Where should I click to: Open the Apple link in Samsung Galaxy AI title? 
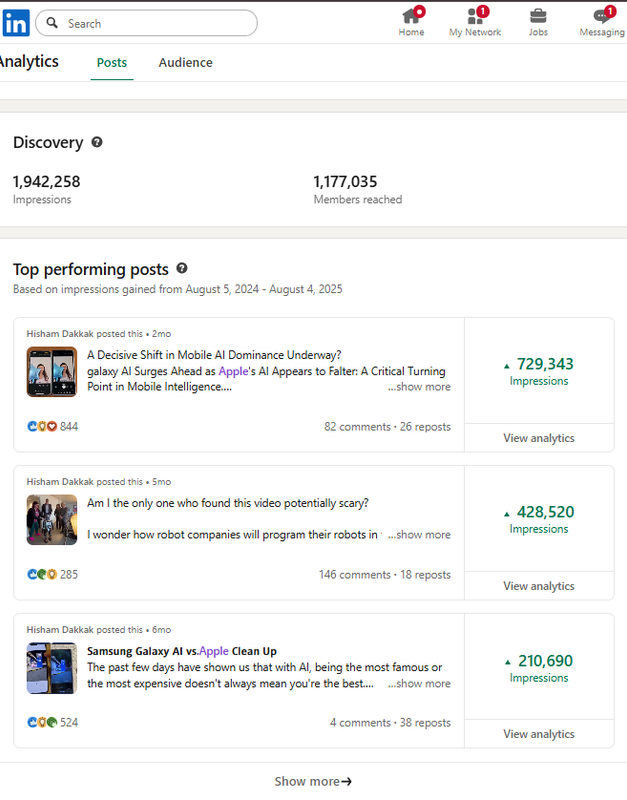tap(214, 651)
